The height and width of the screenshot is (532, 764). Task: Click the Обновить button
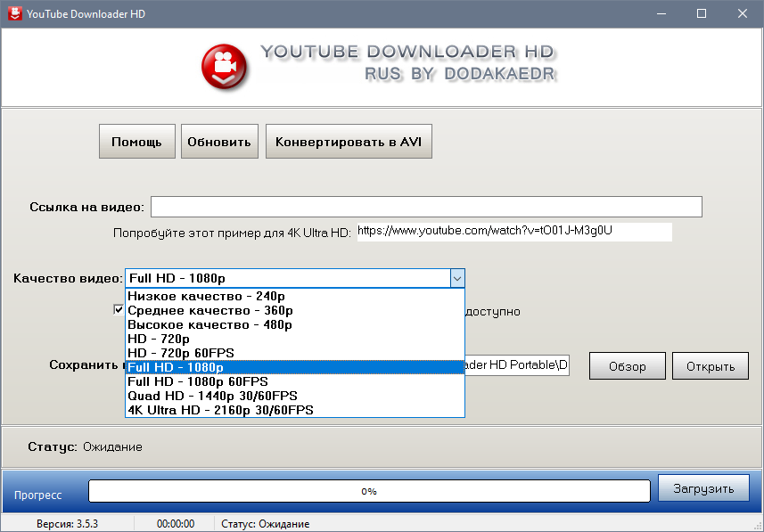(220, 142)
